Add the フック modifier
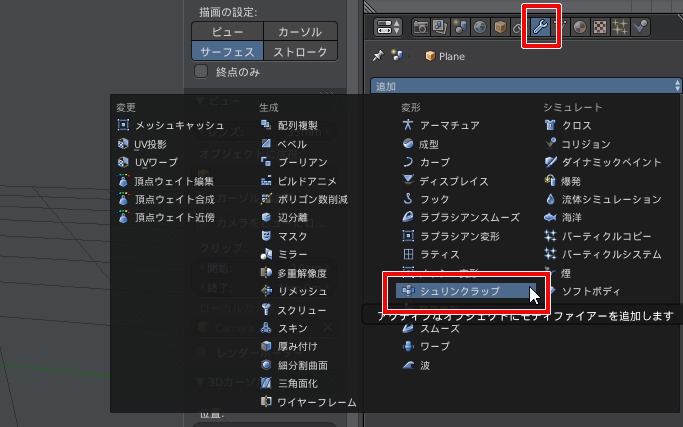 point(426,199)
